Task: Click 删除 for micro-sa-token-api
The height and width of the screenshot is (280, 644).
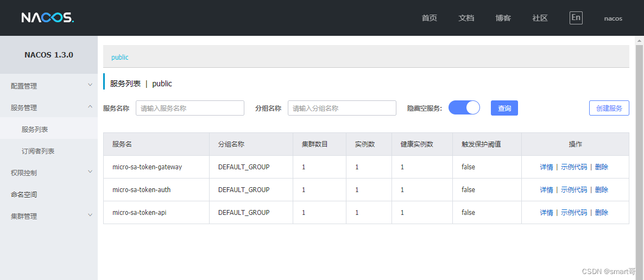Action: point(602,212)
